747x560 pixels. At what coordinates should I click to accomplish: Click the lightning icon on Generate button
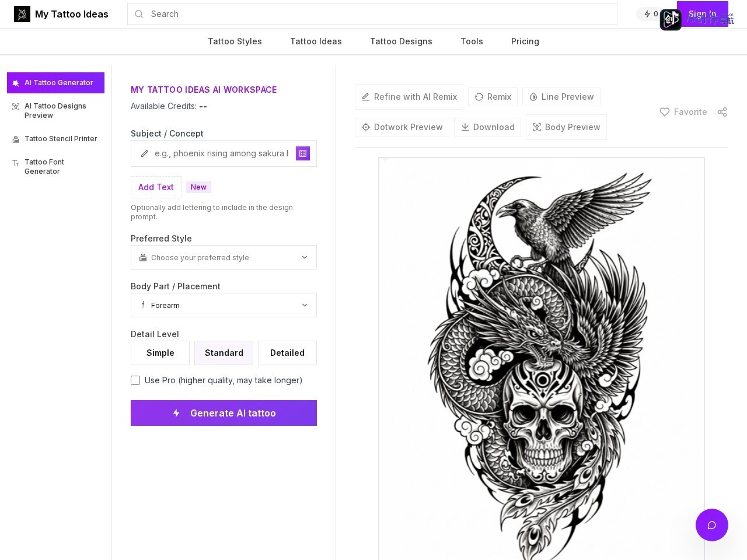(x=176, y=413)
